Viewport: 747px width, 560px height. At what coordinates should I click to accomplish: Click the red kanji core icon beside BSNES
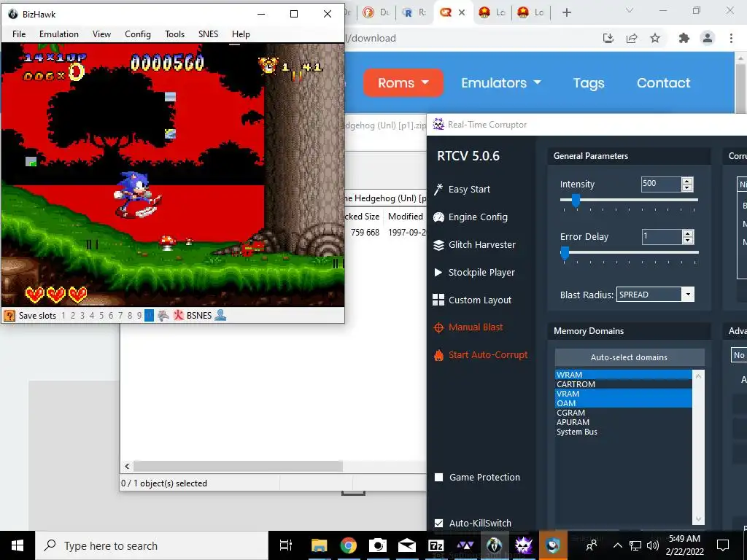tap(179, 315)
